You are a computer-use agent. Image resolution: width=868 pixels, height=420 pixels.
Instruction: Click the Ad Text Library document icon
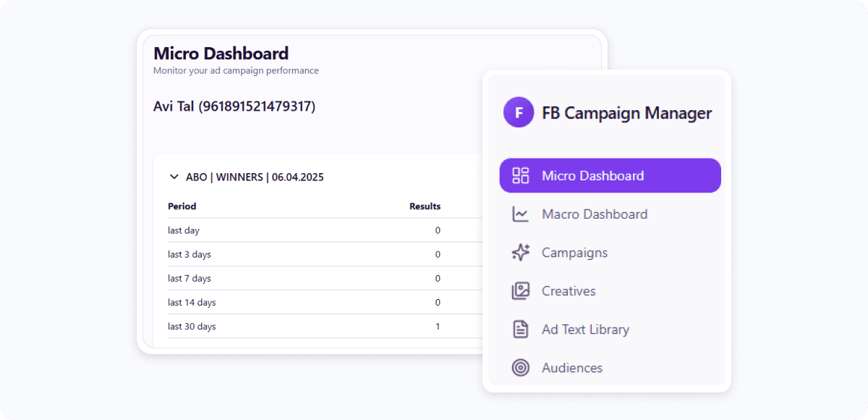click(x=521, y=329)
